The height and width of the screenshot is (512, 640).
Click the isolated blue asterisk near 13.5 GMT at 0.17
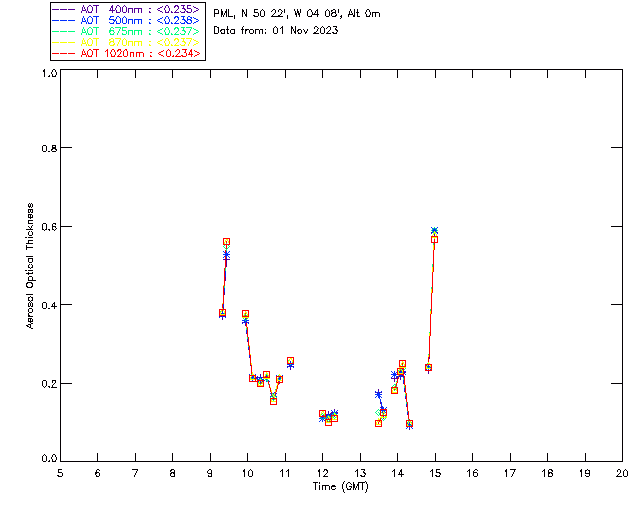tap(378, 394)
